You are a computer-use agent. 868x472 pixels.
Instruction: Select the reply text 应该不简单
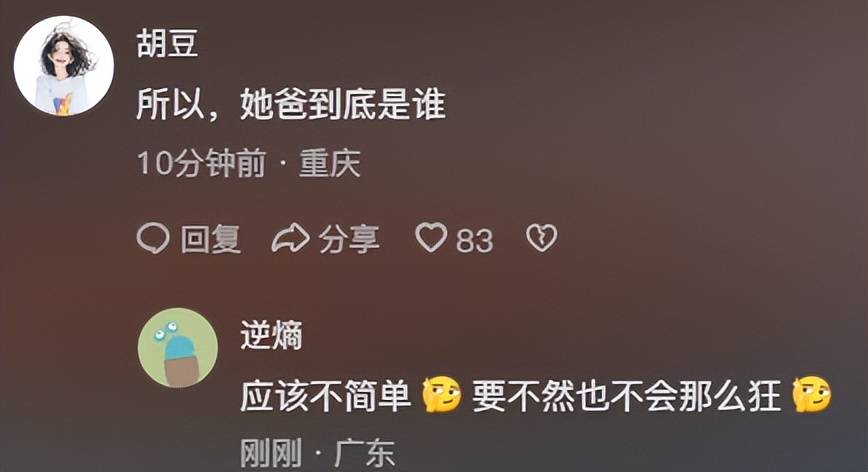pyautogui.click(x=326, y=396)
